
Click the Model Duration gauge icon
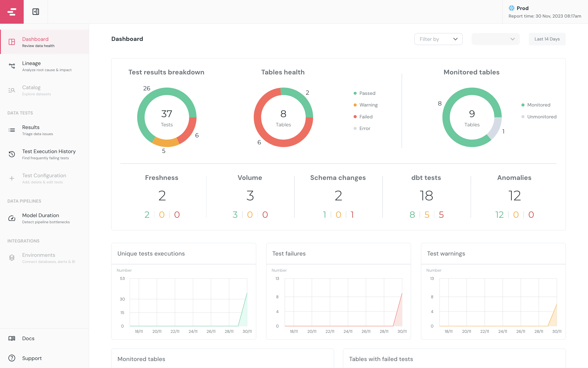[x=12, y=218]
